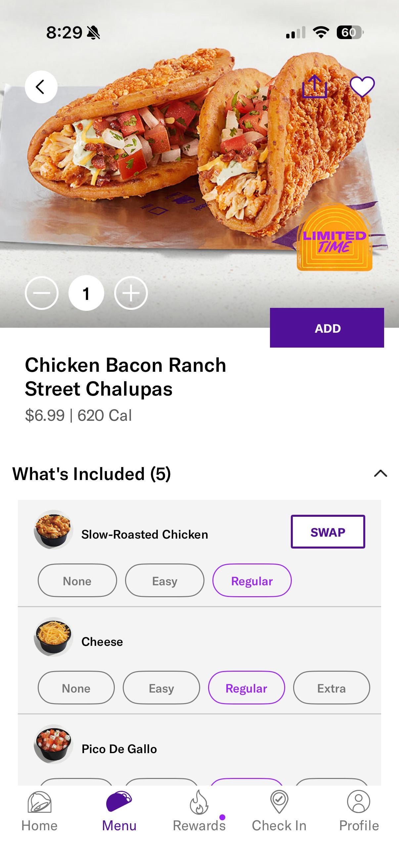Go to the Check In tab
This screenshot has width=399, height=868.
[x=279, y=811]
